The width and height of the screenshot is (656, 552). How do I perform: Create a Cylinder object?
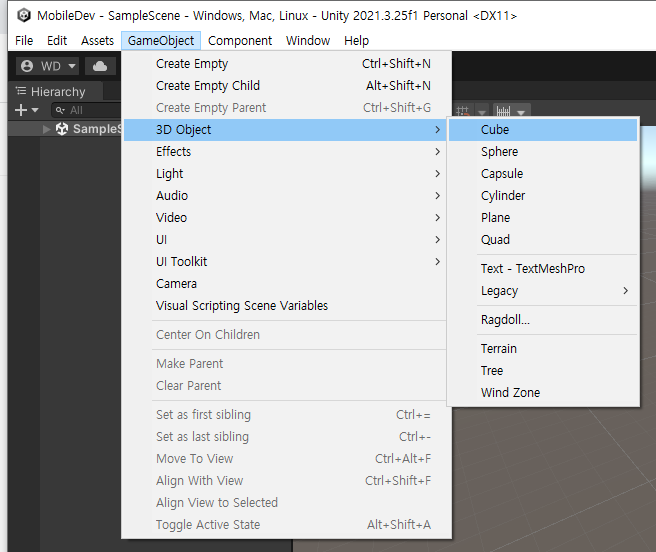pyautogui.click(x=543, y=195)
